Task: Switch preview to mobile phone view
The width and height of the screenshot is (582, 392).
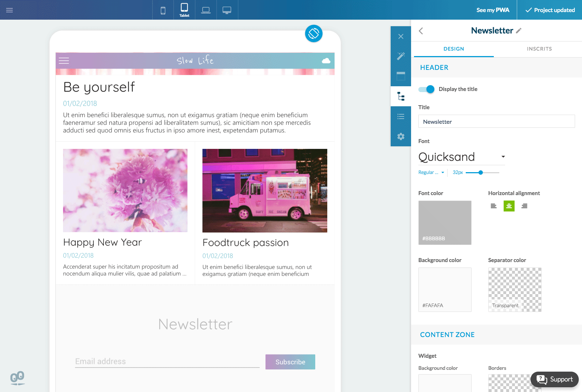Action: tap(163, 10)
